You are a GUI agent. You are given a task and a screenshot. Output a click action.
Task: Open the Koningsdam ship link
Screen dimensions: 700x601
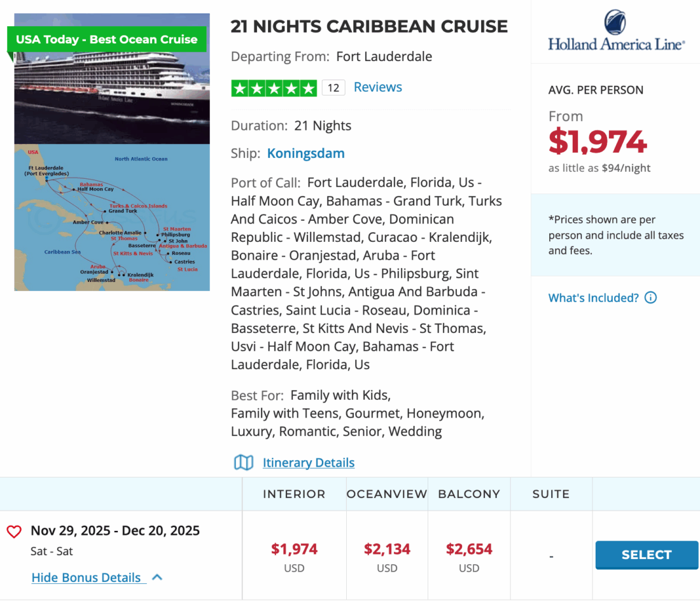305,153
